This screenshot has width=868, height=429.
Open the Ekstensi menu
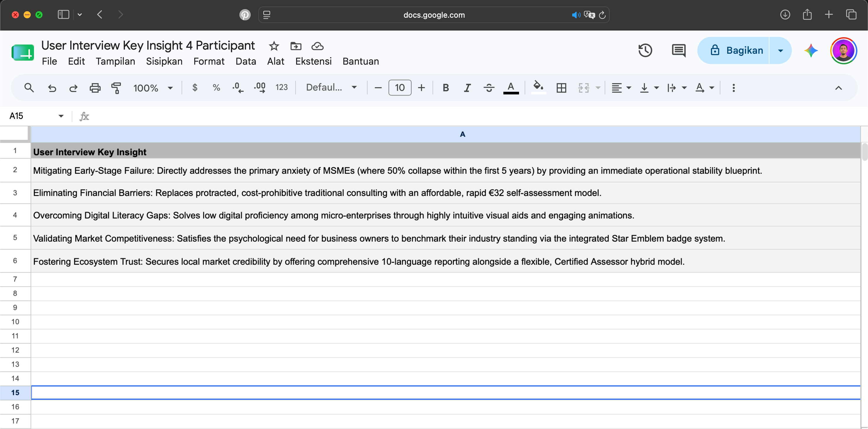[x=313, y=61]
